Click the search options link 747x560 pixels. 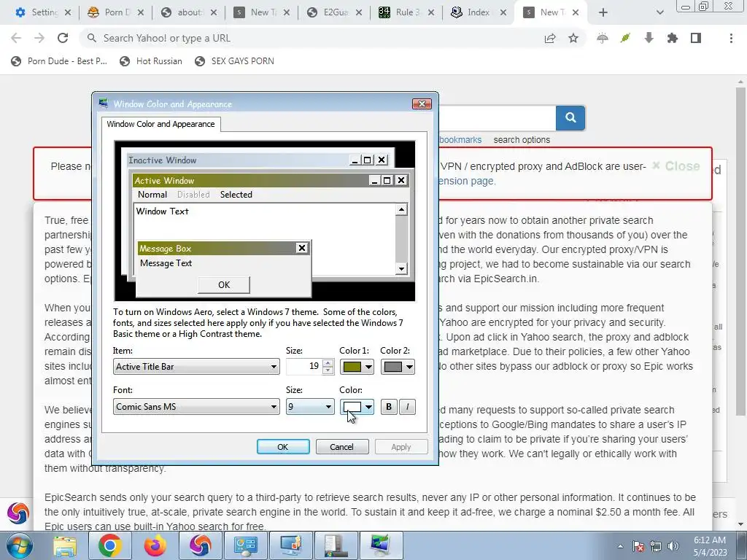point(522,139)
